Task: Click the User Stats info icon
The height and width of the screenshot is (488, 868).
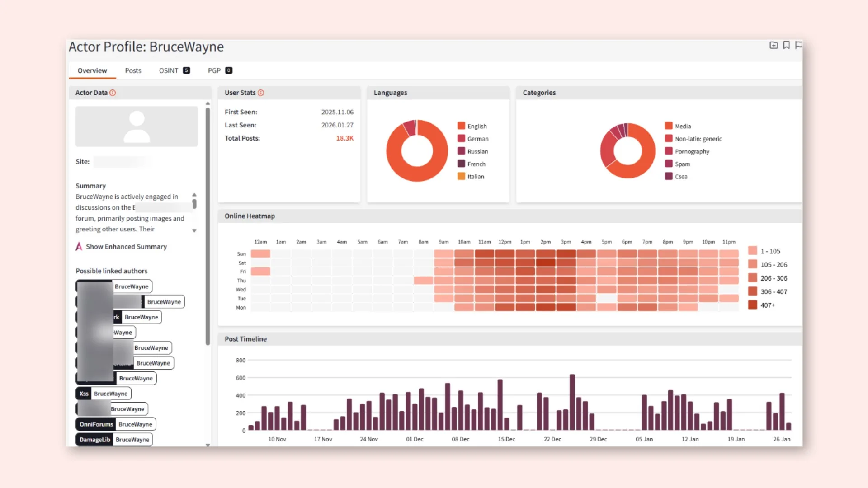Action: [261, 93]
